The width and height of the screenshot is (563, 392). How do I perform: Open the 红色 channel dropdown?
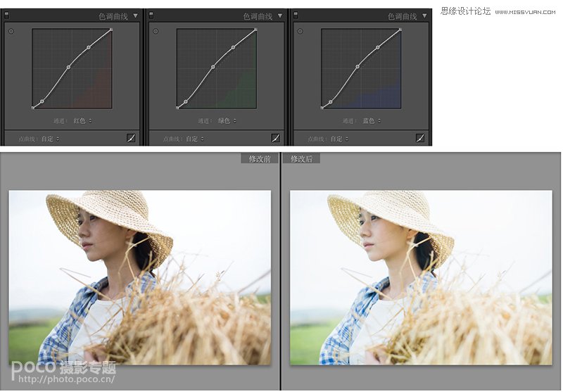point(84,121)
